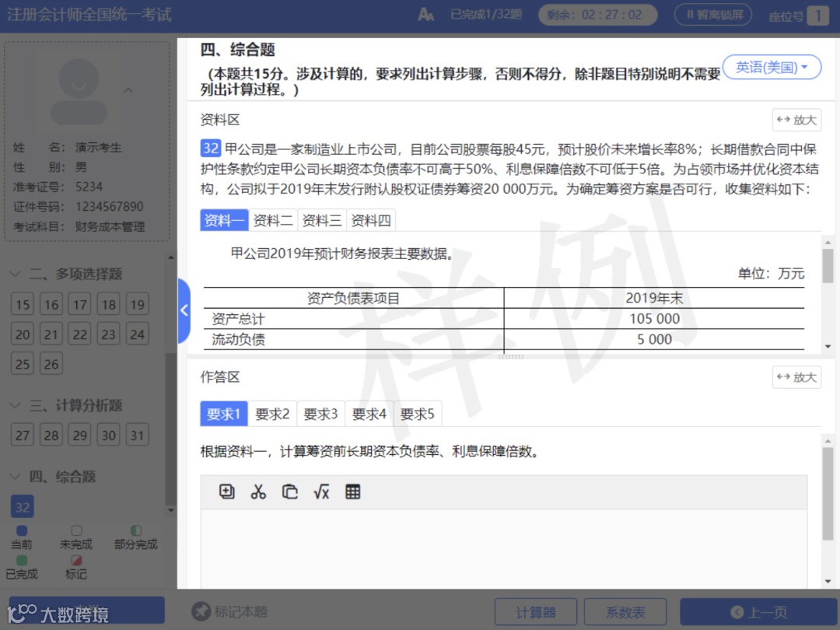The width and height of the screenshot is (840, 630).
Task: Select the 要求1 tab
Action: (223, 414)
